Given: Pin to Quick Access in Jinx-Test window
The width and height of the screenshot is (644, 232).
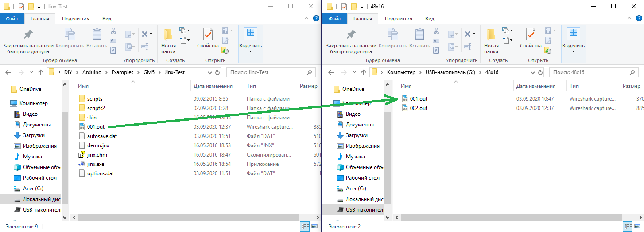Looking at the screenshot, I should click(x=28, y=41).
